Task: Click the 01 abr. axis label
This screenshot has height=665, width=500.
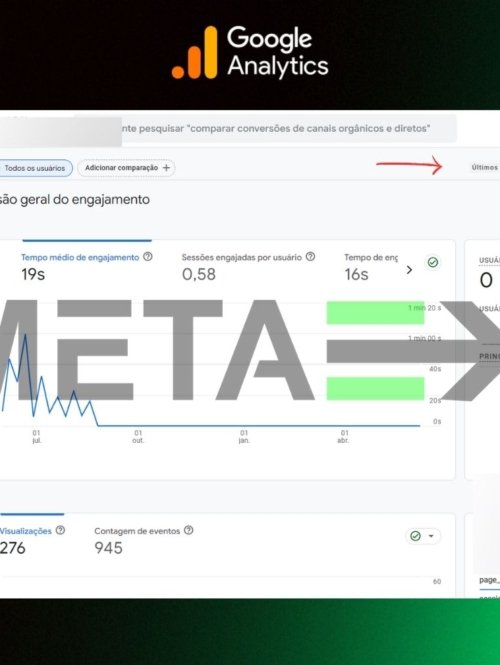Action: (x=344, y=437)
